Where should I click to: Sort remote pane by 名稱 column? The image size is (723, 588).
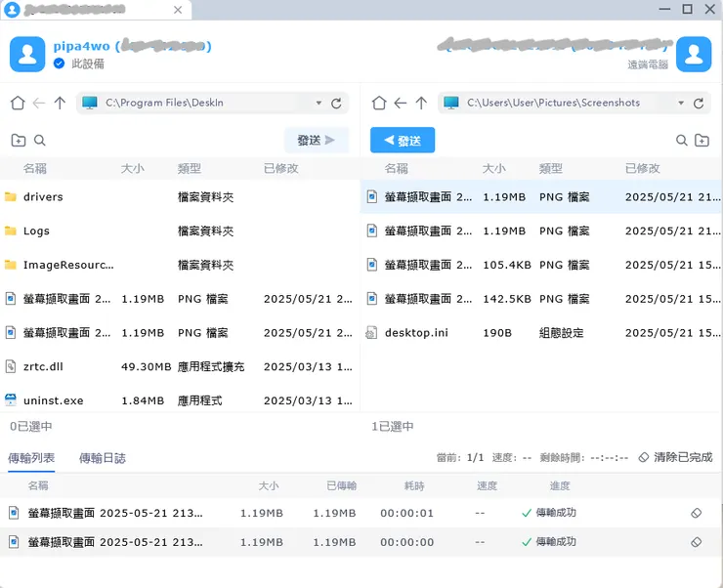click(x=397, y=169)
